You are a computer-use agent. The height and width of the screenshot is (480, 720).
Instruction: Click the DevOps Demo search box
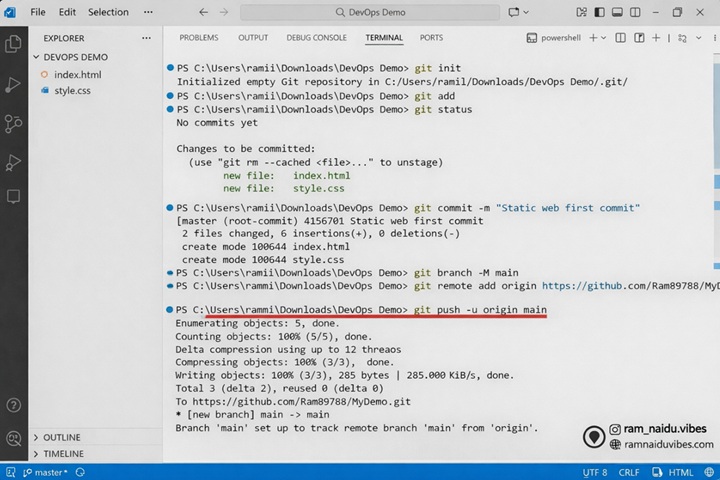[x=372, y=12]
